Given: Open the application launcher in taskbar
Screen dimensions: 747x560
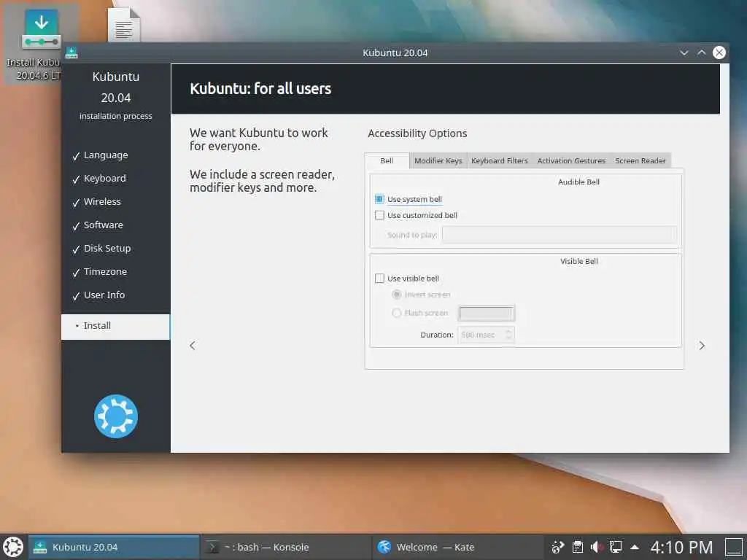Looking at the screenshot, I should 13,547.
